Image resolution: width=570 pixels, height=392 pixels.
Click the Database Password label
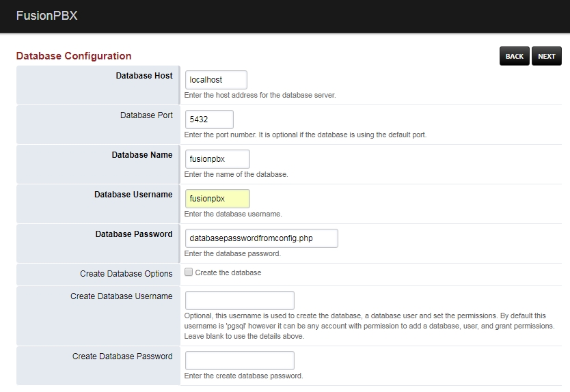[x=134, y=234]
